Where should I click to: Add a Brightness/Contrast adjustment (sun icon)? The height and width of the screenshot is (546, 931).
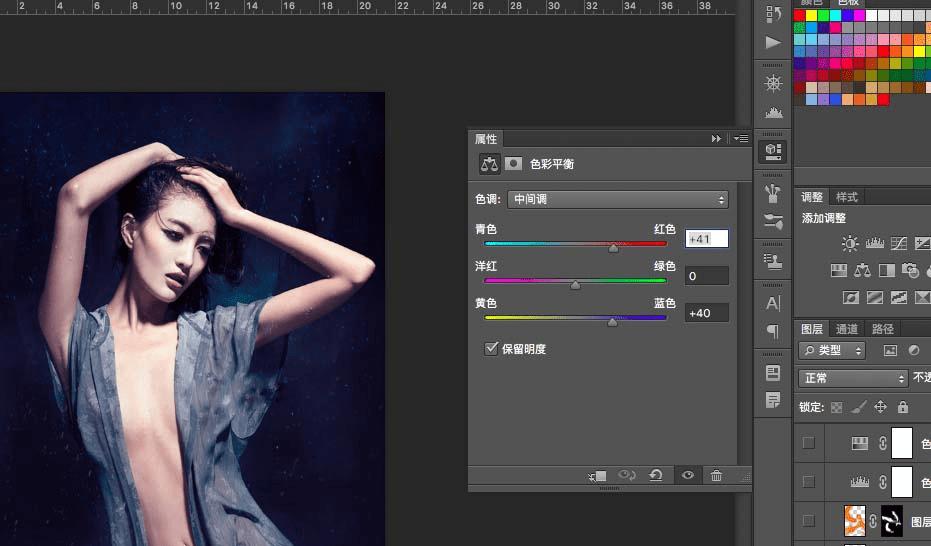click(850, 243)
